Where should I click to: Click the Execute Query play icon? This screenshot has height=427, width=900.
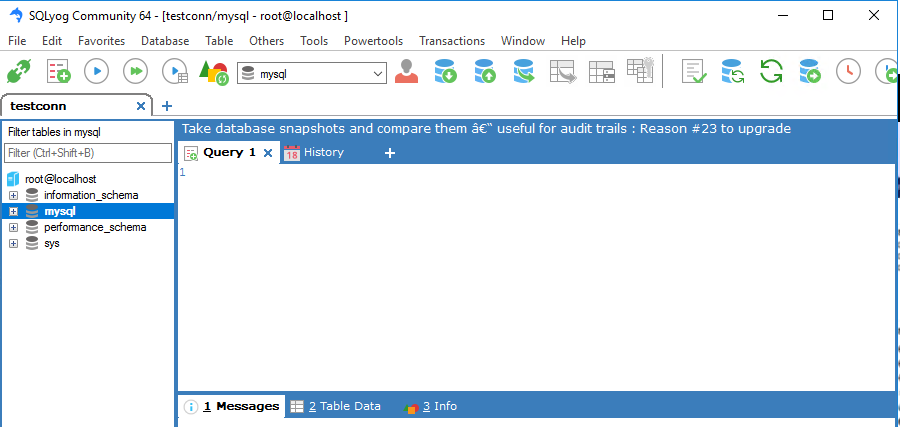[96, 72]
